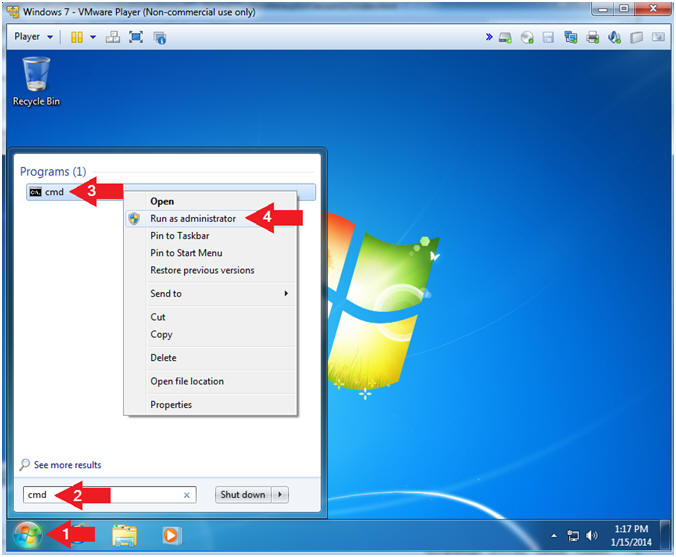Click the sound card device icon
Image resolution: width=676 pixels, height=557 pixels.
[614, 38]
